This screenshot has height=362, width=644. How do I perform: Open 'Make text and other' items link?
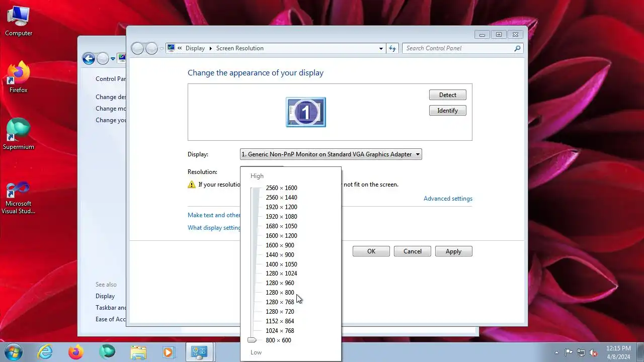[x=214, y=215]
